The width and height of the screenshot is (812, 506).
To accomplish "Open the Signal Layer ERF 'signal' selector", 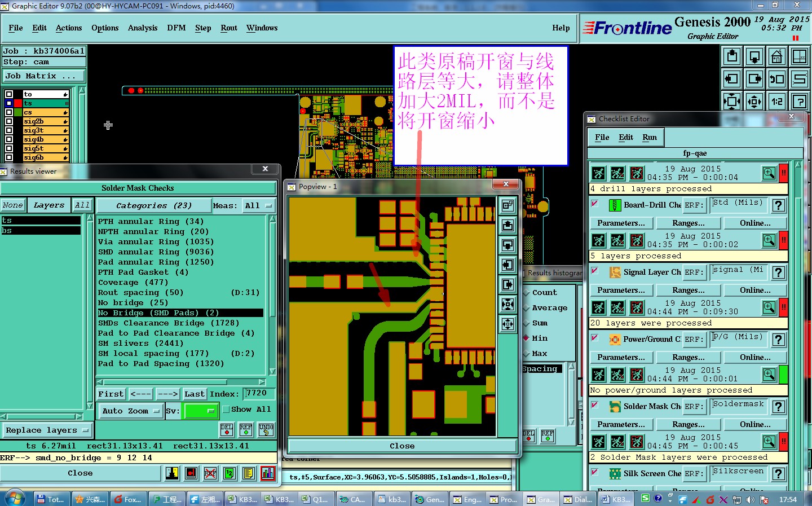I will pyautogui.click(x=738, y=271).
